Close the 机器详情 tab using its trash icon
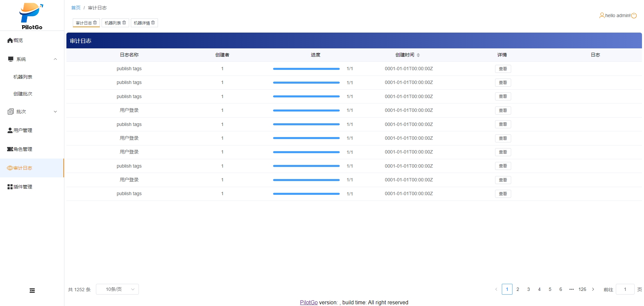This screenshot has height=306, width=644. click(x=153, y=23)
